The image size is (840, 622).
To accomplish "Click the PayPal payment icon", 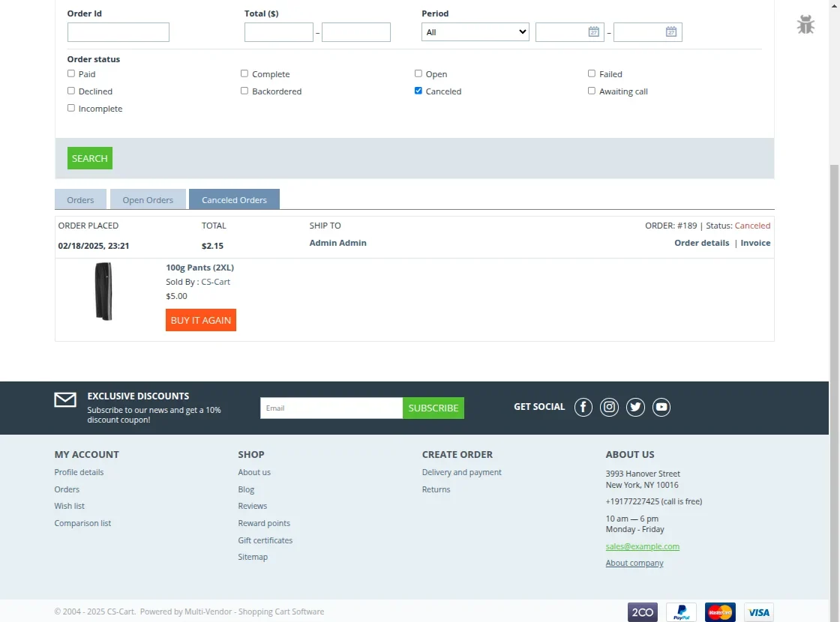I will click(x=682, y=612).
